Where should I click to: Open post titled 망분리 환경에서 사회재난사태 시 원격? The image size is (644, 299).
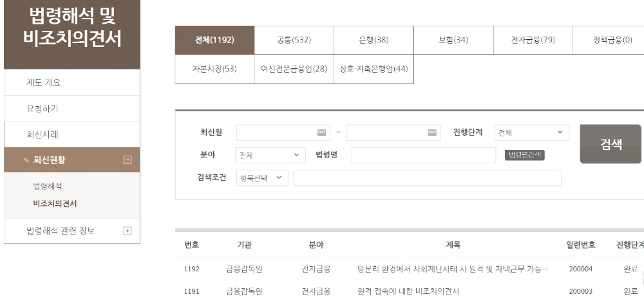point(453,269)
